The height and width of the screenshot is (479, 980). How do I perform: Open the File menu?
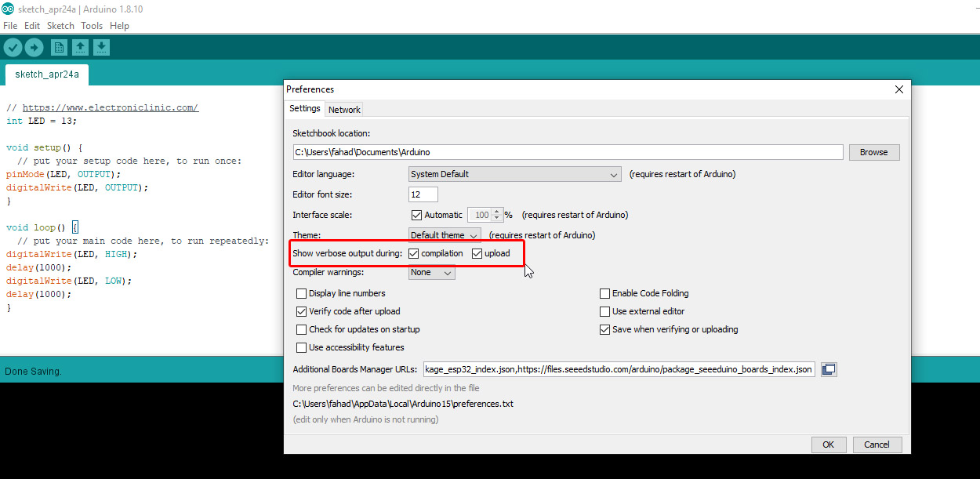tap(10, 26)
